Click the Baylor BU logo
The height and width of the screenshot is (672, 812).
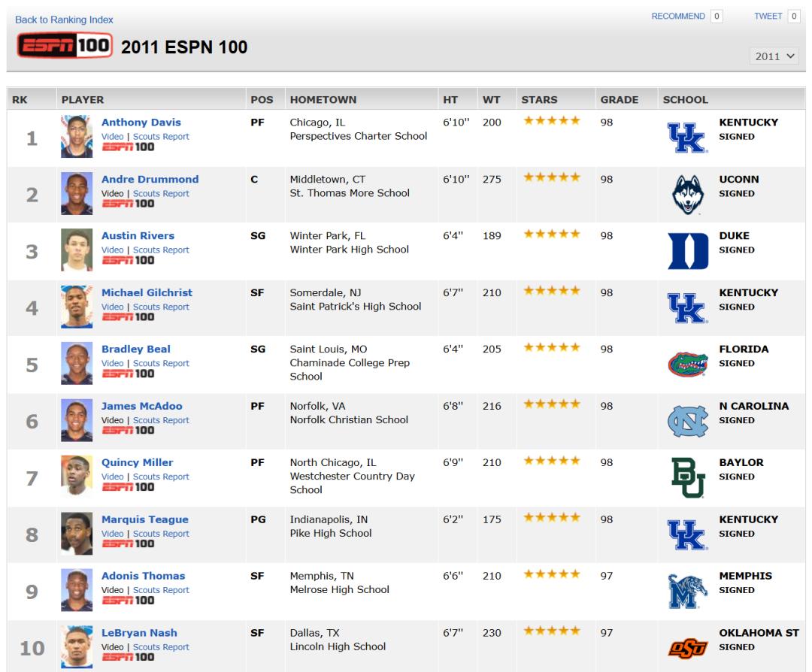pos(687,477)
